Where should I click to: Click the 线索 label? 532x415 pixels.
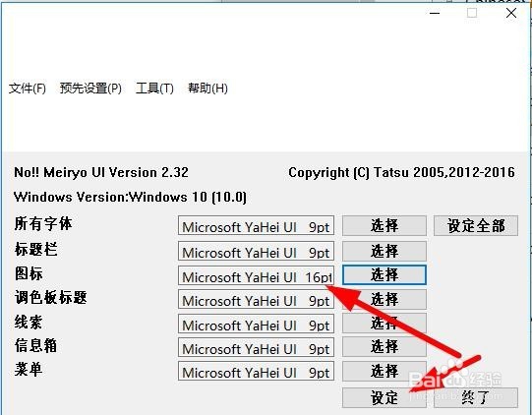(29, 322)
